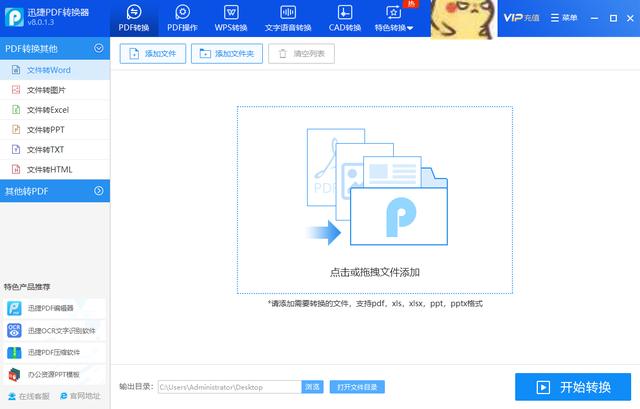
Task: Click the 官网地址 link
Action: [x=80, y=396]
